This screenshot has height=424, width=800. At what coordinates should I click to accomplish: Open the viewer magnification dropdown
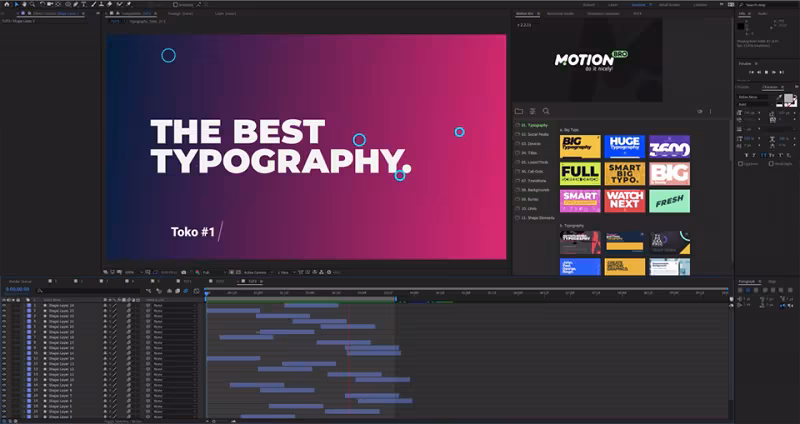click(132, 272)
